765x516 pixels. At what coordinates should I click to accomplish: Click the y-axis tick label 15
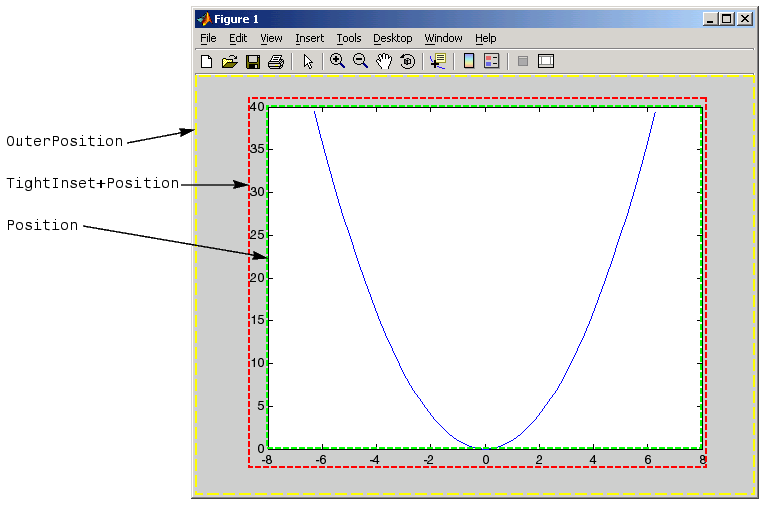pos(257,320)
